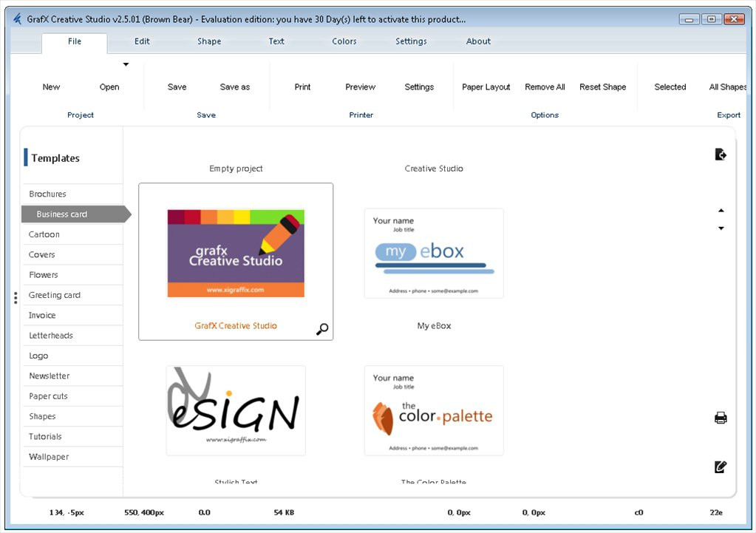Select Logo category
Image resolution: width=756 pixels, height=533 pixels.
[x=72, y=356]
